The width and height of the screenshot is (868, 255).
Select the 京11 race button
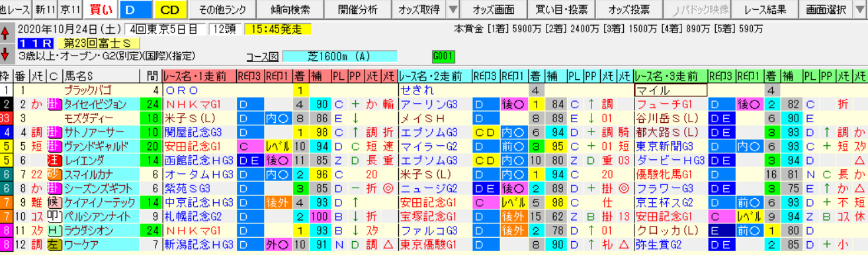71,9
